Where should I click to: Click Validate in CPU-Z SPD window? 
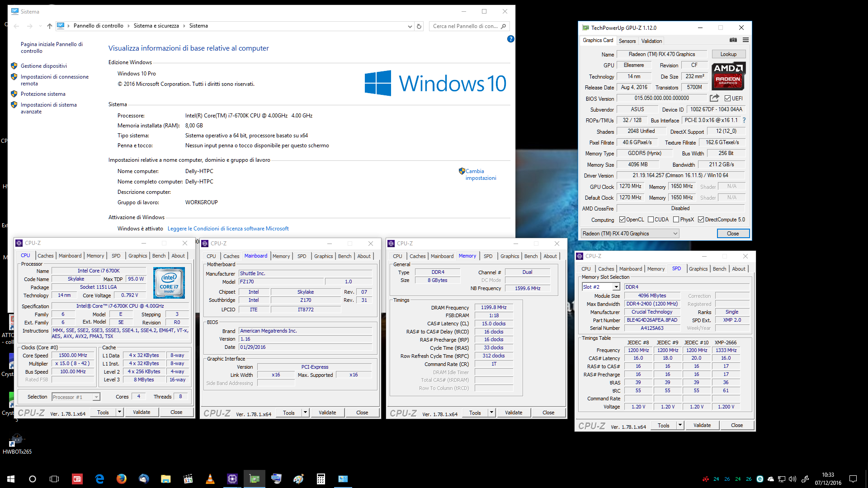point(702,425)
